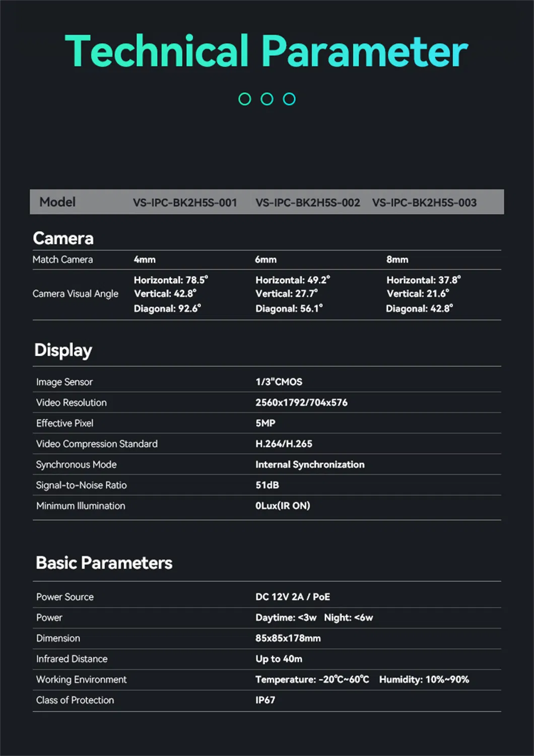The width and height of the screenshot is (534, 756).
Task: Expand the Basic Parameters section
Action: (103, 563)
